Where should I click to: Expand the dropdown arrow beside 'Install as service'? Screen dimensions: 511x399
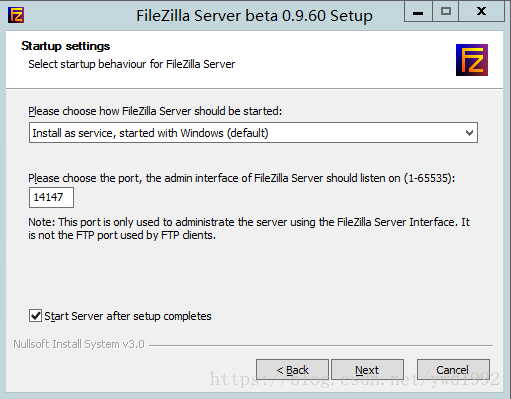[469, 133]
